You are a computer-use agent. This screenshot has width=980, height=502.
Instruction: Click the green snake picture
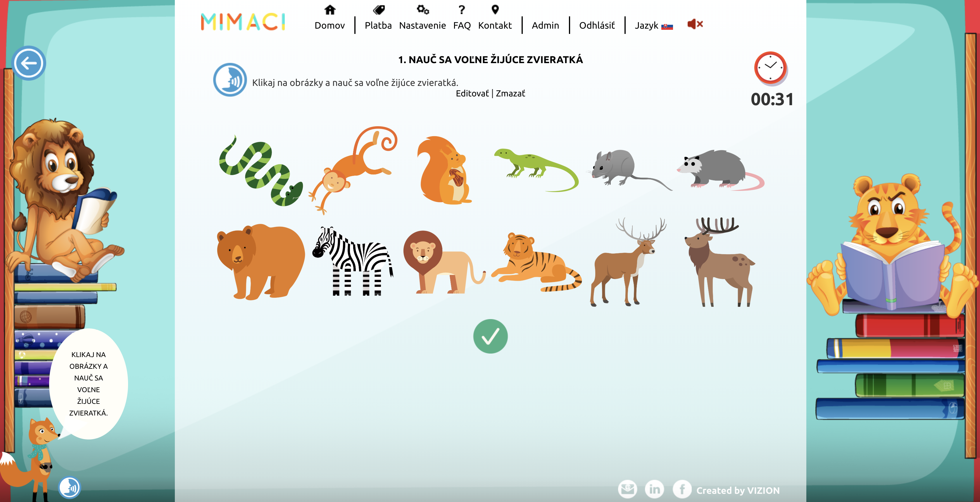[261, 171]
